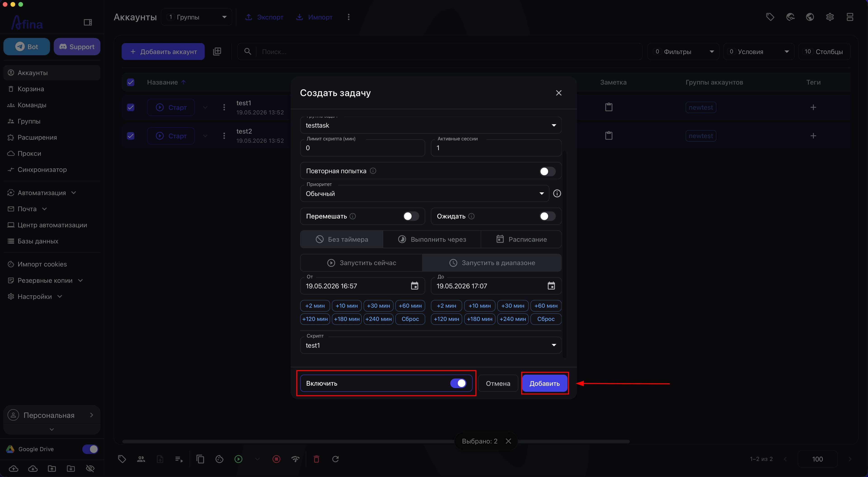Open Команды in the sidebar
This screenshot has width=868, height=477.
[52, 105]
